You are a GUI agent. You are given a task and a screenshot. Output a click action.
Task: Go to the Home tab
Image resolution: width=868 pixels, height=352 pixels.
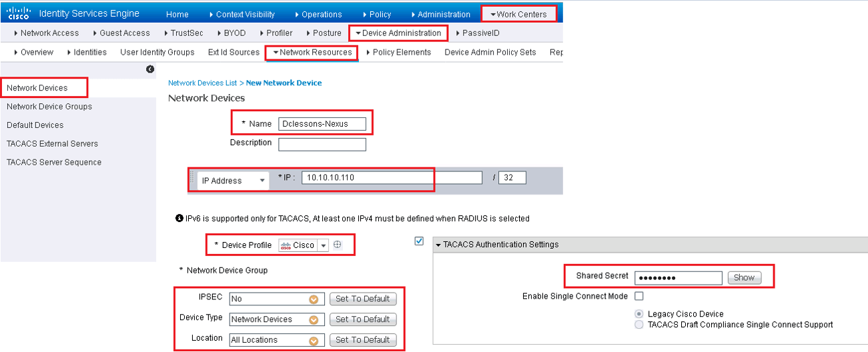177,14
